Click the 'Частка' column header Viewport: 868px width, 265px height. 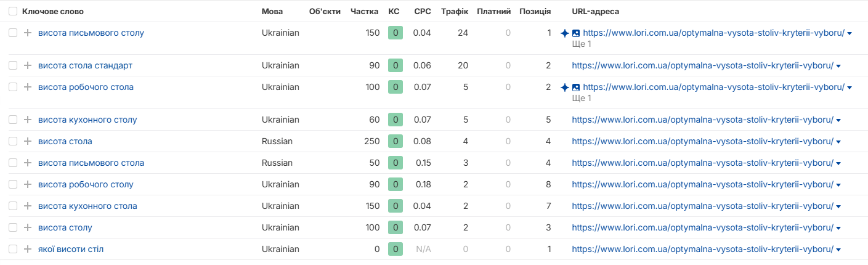365,11
